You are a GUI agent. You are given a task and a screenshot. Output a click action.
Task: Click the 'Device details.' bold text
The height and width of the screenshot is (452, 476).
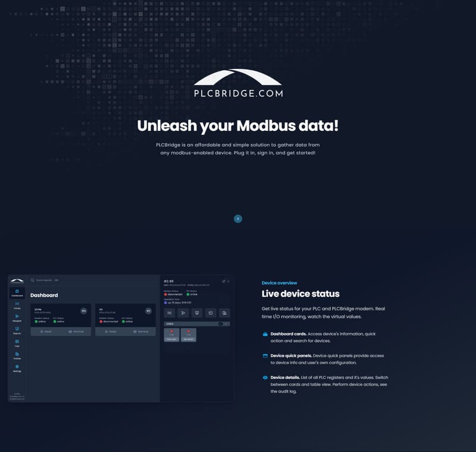285,378
